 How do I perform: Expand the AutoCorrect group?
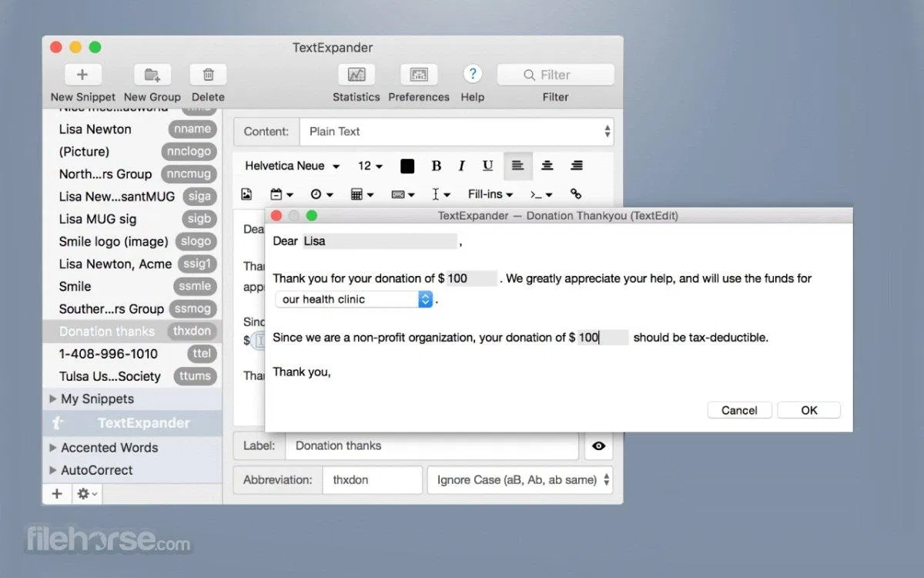(x=53, y=470)
